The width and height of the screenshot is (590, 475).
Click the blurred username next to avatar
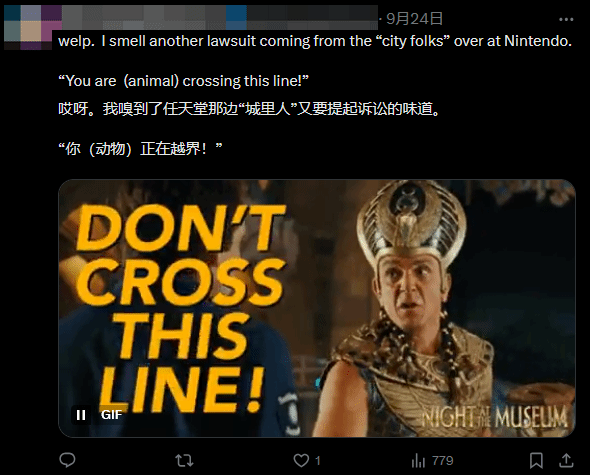[x=217, y=18]
